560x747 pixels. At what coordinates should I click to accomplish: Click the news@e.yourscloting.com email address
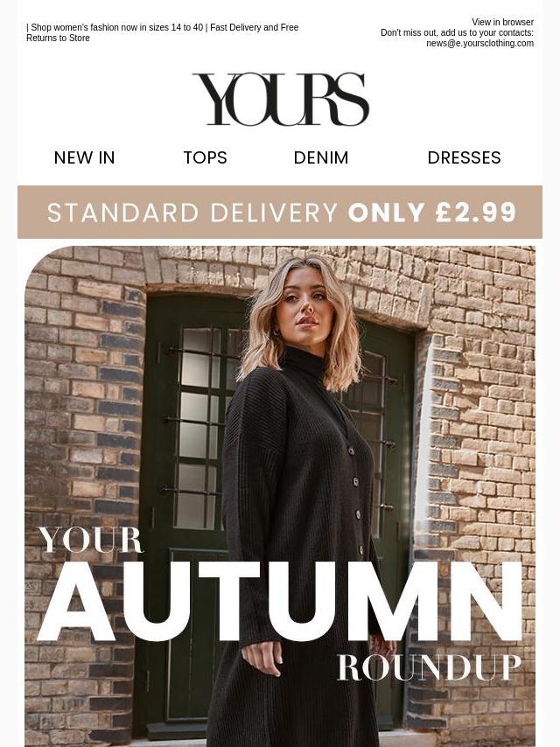point(479,43)
